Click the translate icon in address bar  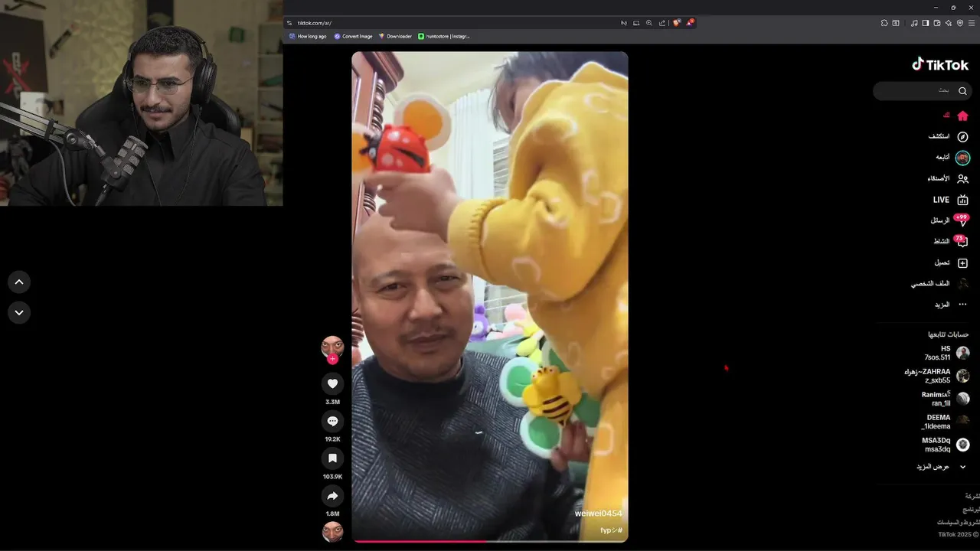[x=624, y=23]
